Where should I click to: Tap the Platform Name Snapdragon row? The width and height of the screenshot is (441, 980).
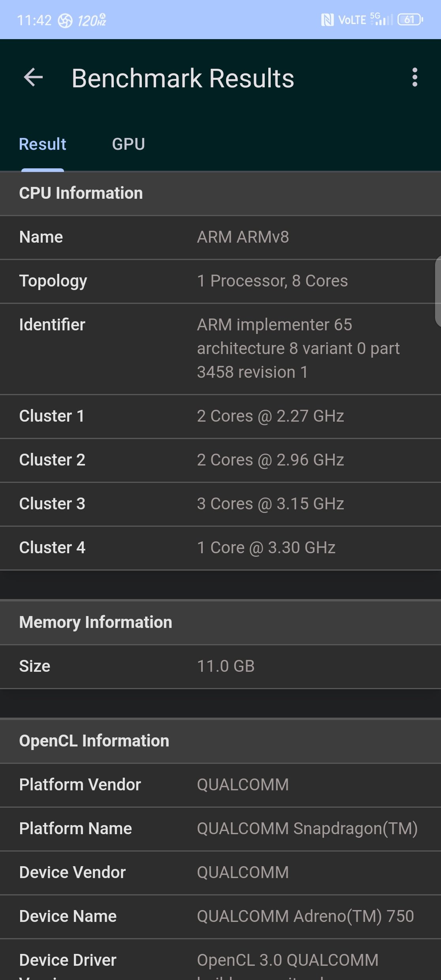coord(220,829)
